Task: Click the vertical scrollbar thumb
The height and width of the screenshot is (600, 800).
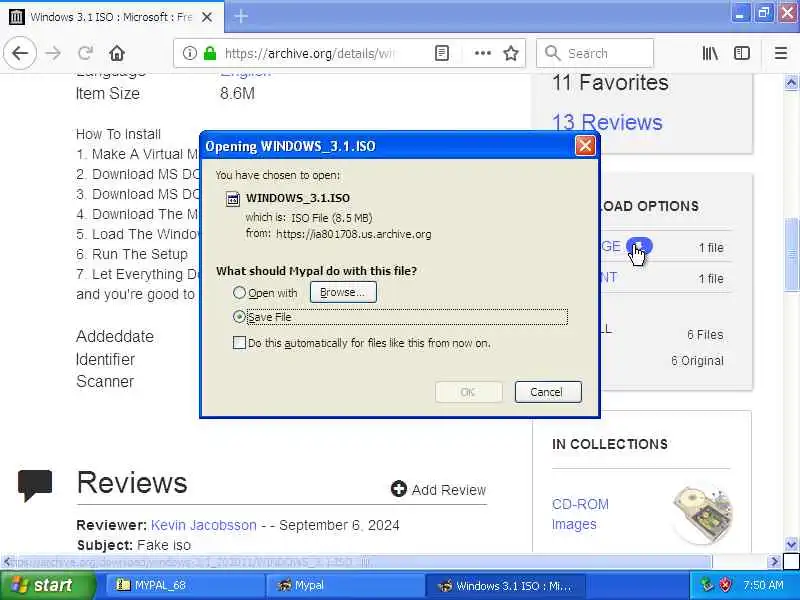Action: 791,255
